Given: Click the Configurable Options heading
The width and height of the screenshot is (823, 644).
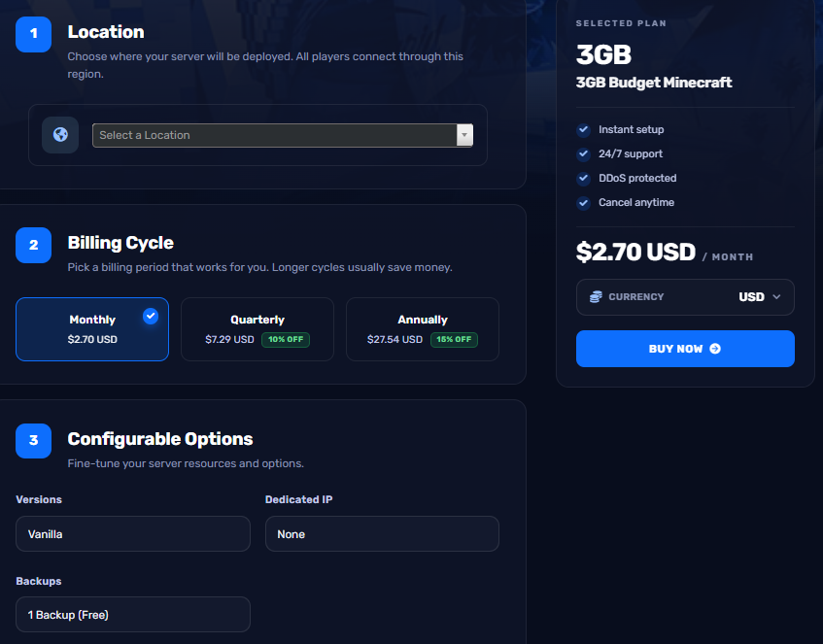Looking at the screenshot, I should (x=160, y=439).
